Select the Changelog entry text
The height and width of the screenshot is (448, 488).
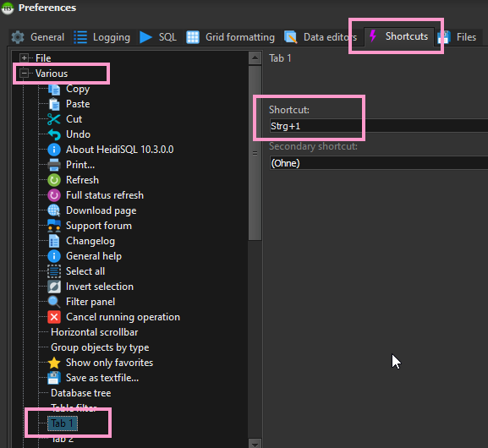point(90,241)
